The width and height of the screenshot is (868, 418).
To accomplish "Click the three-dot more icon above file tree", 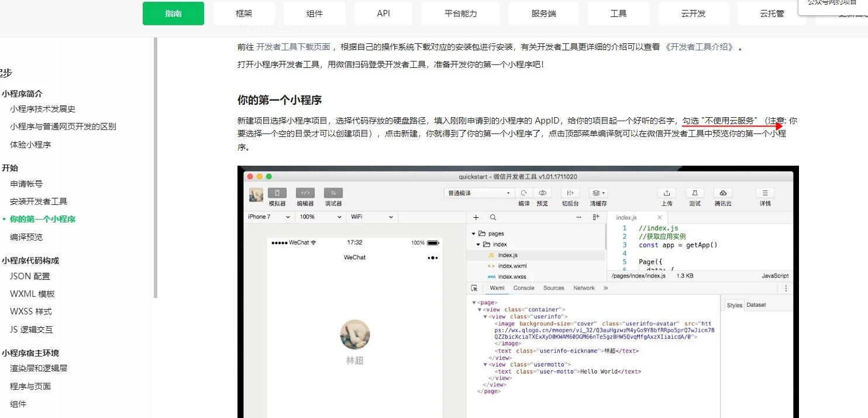I will click(x=579, y=217).
